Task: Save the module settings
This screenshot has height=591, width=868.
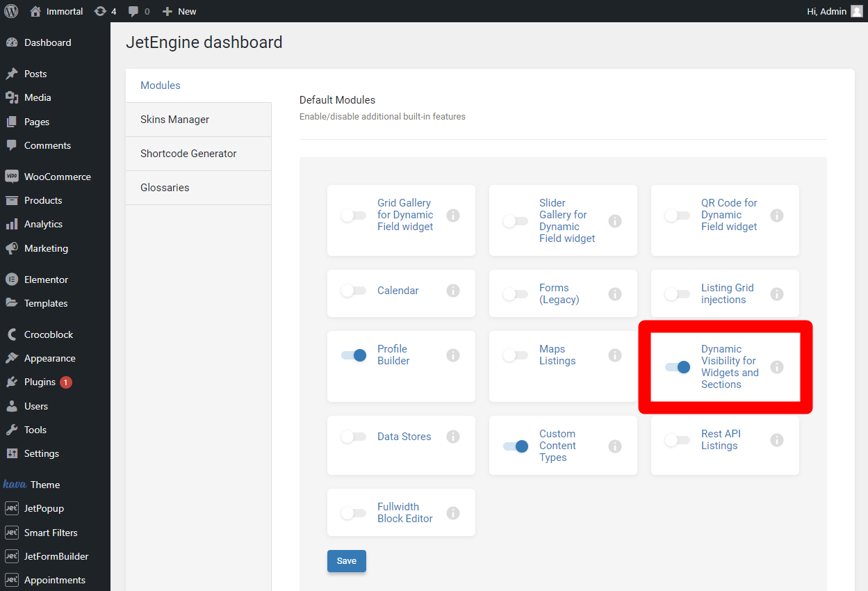Action: tap(347, 561)
